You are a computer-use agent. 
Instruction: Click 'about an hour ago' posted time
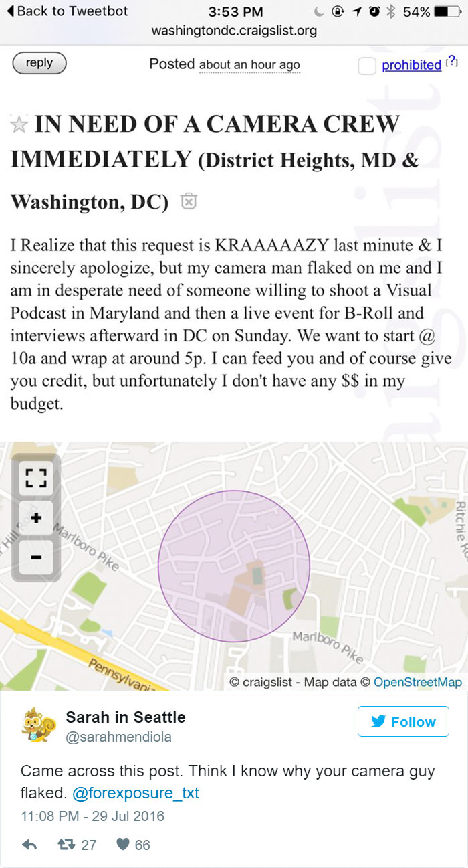click(x=249, y=64)
